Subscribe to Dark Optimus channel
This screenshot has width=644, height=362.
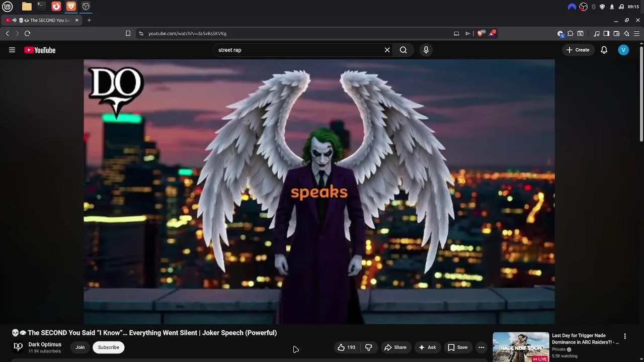point(109,347)
